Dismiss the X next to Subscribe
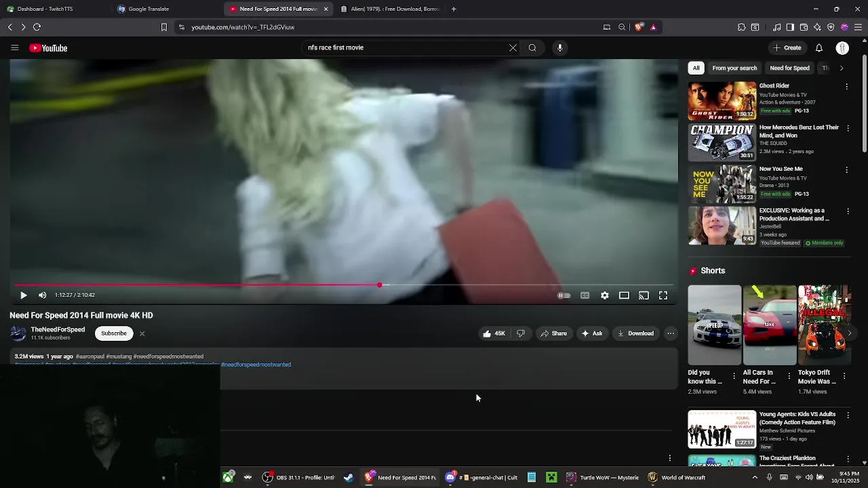 click(x=142, y=333)
